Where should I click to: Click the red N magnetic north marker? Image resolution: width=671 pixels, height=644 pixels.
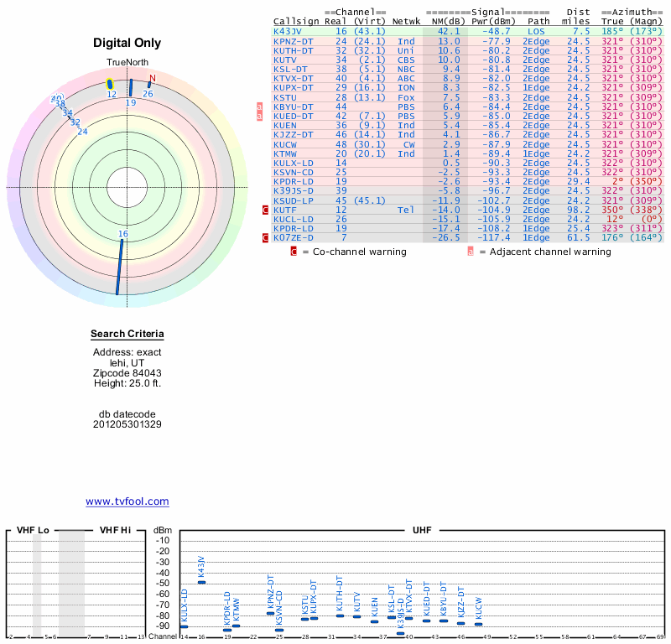(x=152, y=80)
